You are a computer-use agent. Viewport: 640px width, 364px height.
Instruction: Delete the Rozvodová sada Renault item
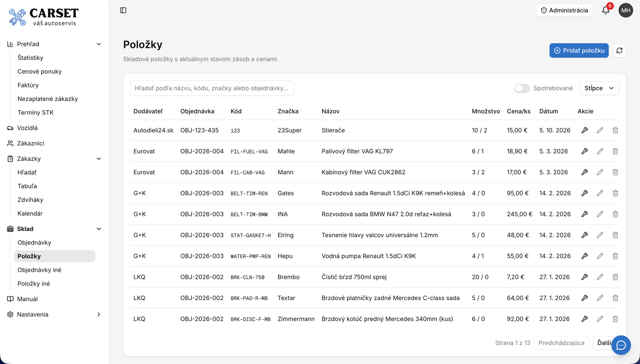click(x=615, y=193)
